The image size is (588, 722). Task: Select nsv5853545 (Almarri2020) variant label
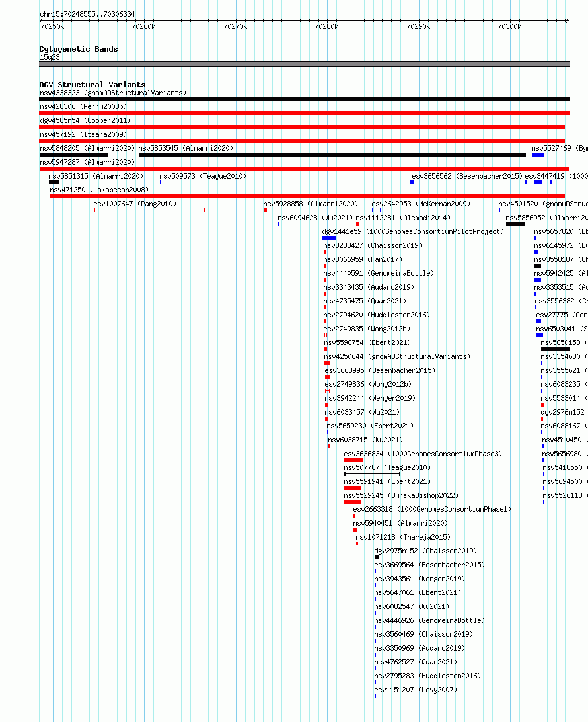coord(186,148)
